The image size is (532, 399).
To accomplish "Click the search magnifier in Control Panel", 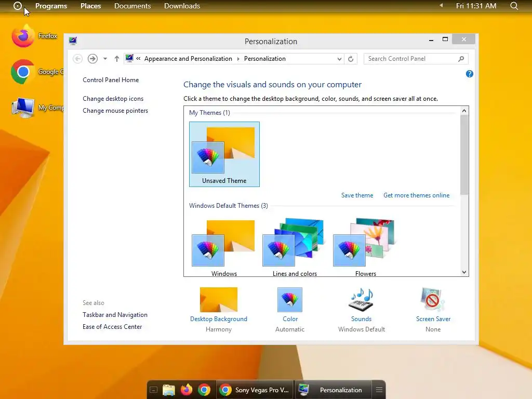I will coord(461,59).
